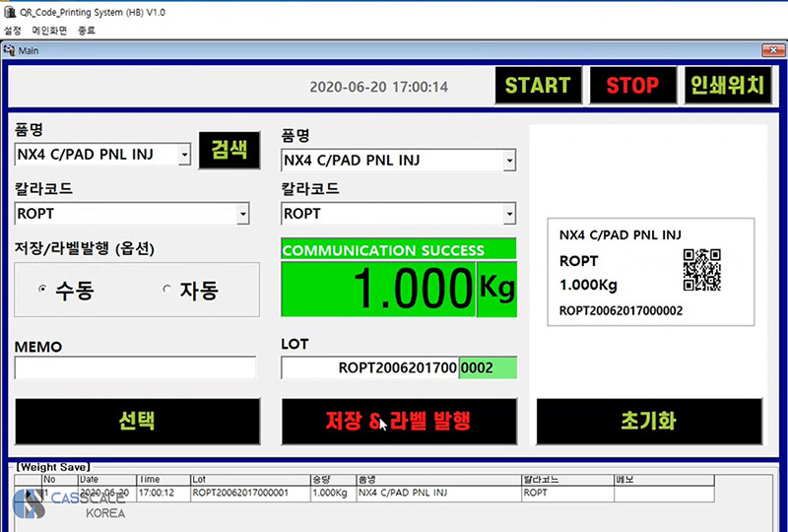Click the MEMO text input field

[x=135, y=367]
